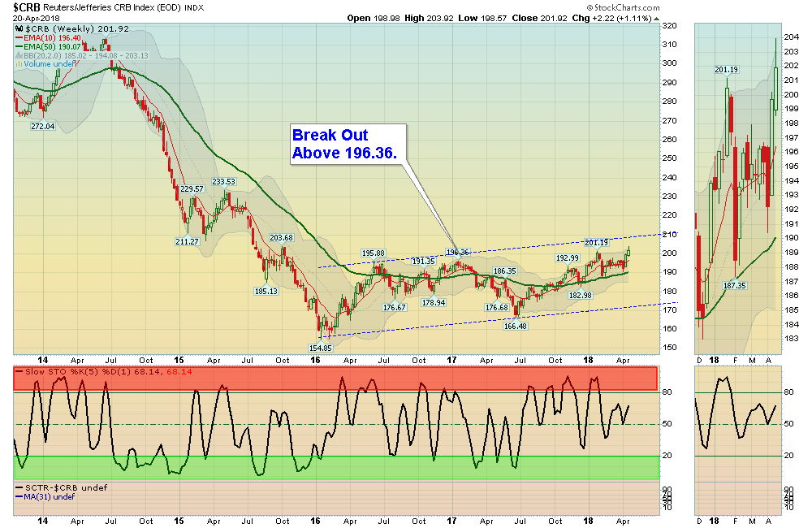
Task: Click the 191.35 price label
Action: pyautogui.click(x=424, y=261)
